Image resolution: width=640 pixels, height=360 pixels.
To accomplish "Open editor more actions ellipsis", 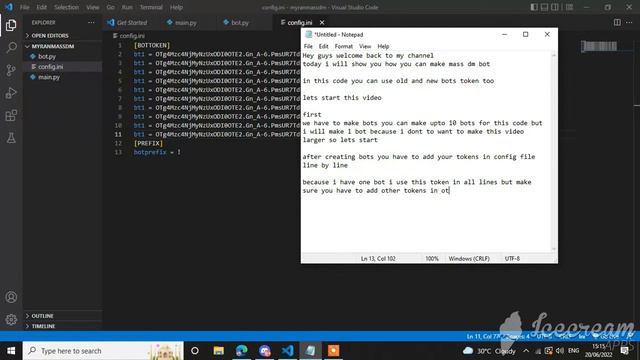I will click(x=629, y=22).
